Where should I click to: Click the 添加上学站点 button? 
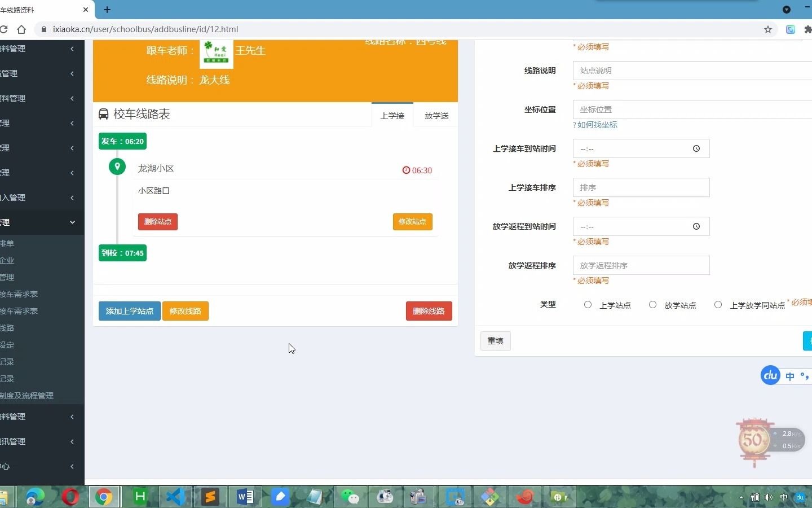[x=129, y=311]
